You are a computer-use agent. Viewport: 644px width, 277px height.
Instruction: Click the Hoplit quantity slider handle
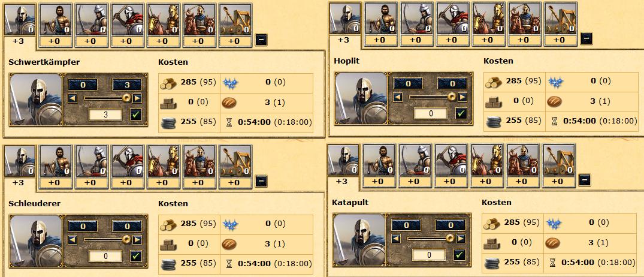(x=452, y=97)
